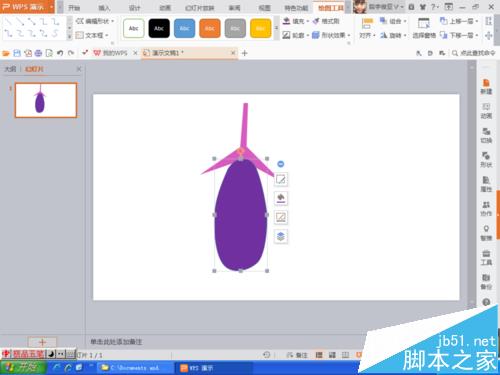Viewport: 500px width, 375px height.
Task: Open the 选择窗格 selection pane
Action: 424,28
